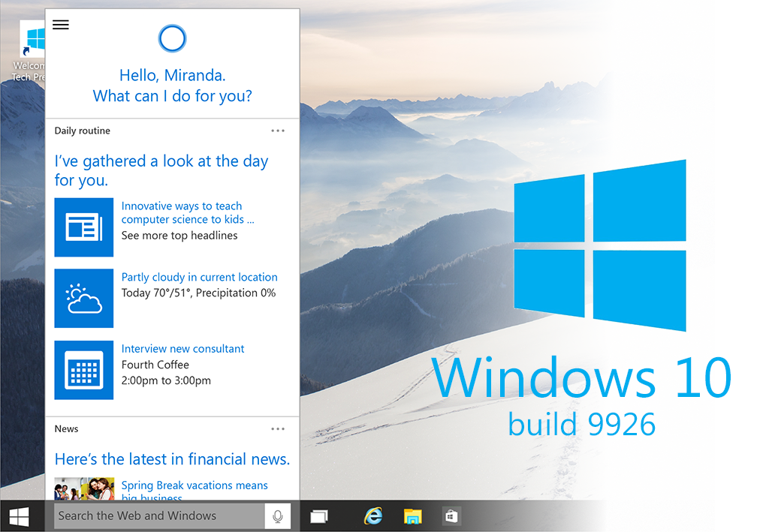The image size is (769, 532).
Task: Click the microphone icon in search box
Action: (277, 516)
